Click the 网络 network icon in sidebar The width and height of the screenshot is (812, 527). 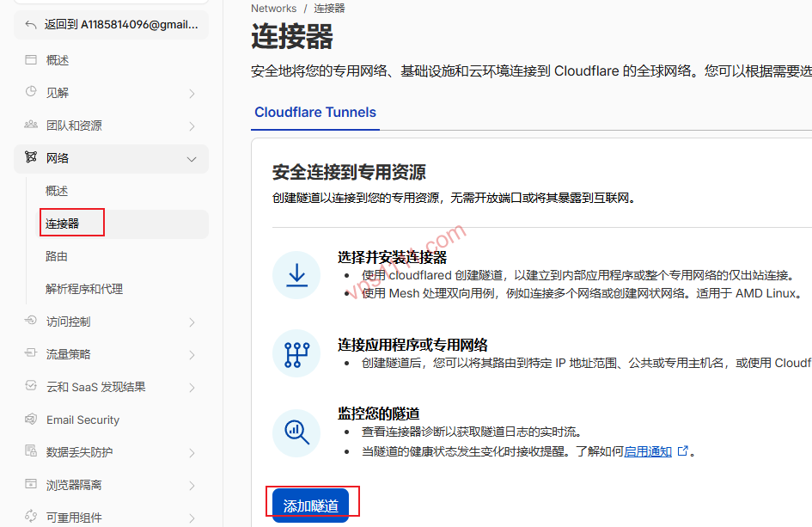[x=31, y=157]
